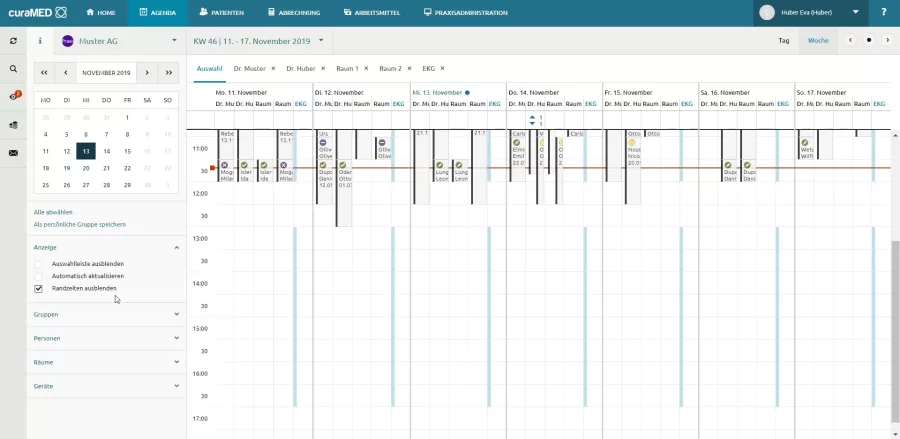Click Alle abwählen link
Screen dimensions: 900x439
(53, 212)
